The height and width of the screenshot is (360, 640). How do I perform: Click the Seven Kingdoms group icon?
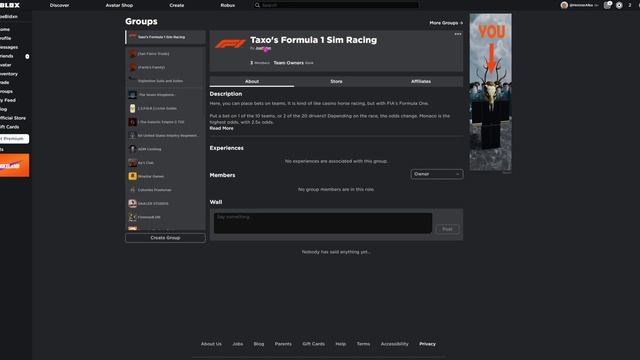(132, 95)
